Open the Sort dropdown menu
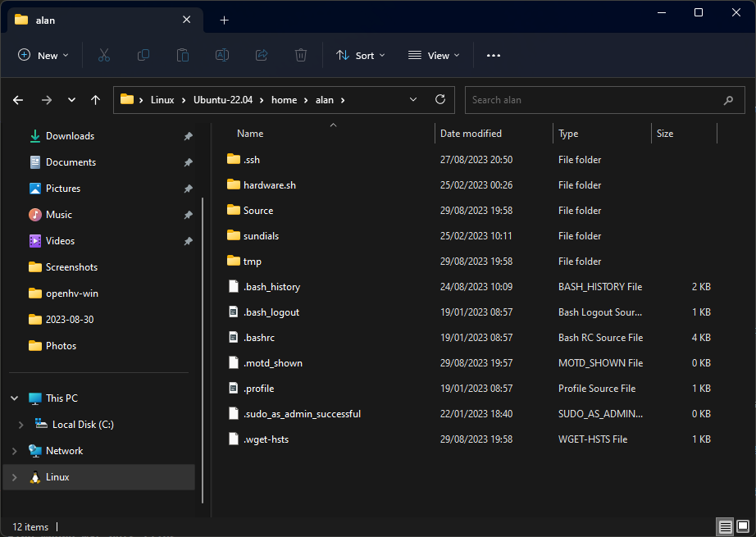The height and width of the screenshot is (537, 756). point(361,55)
